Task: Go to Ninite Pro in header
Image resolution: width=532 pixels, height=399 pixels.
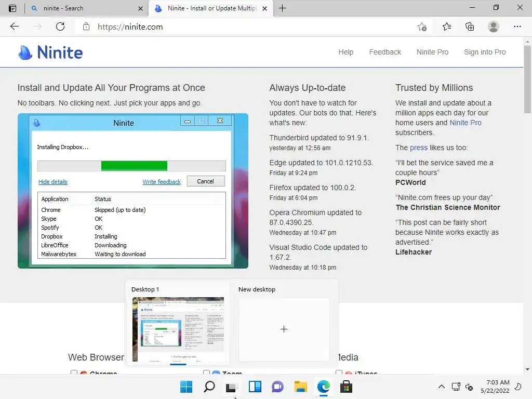Action: 432,52
